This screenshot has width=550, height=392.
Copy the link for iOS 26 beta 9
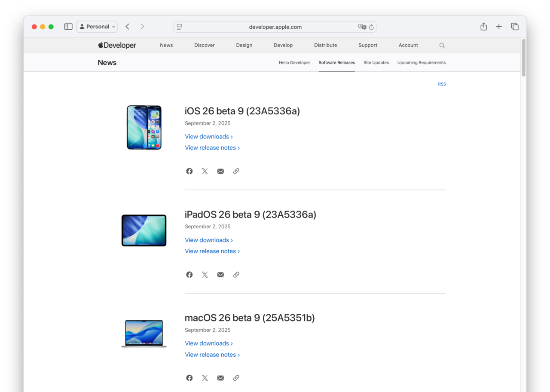[236, 171]
